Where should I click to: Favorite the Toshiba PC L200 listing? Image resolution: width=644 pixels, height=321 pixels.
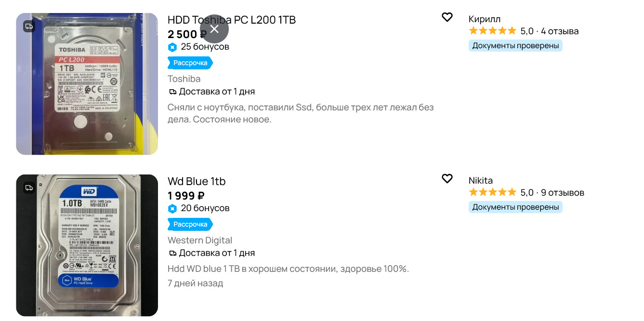point(447,17)
